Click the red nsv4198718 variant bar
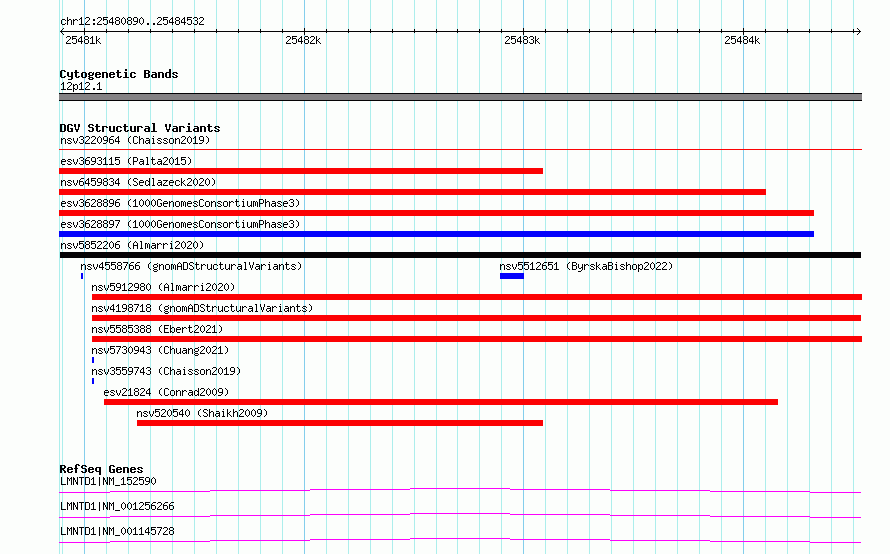This screenshot has width=890, height=554. tap(477, 318)
